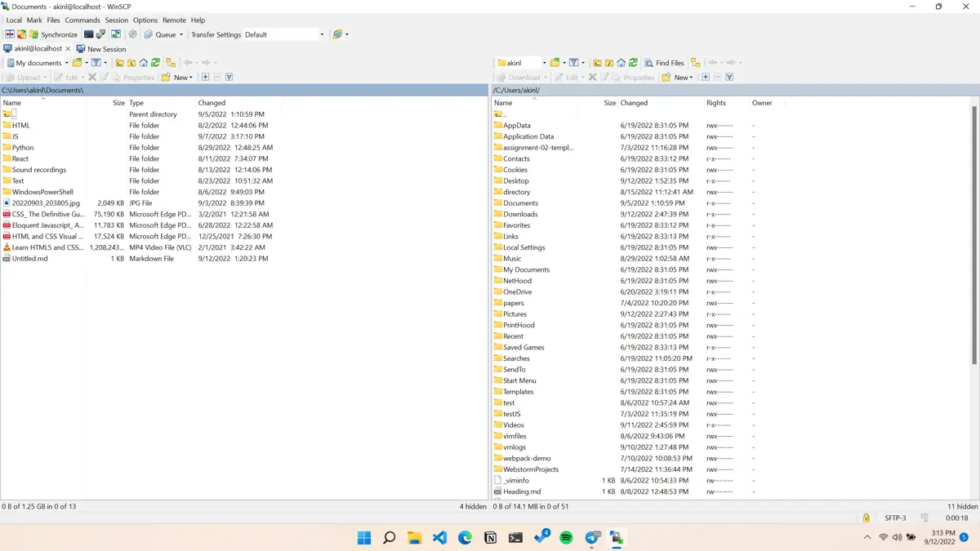980x551 pixels.
Task: Open the Commands menu
Action: [82, 20]
